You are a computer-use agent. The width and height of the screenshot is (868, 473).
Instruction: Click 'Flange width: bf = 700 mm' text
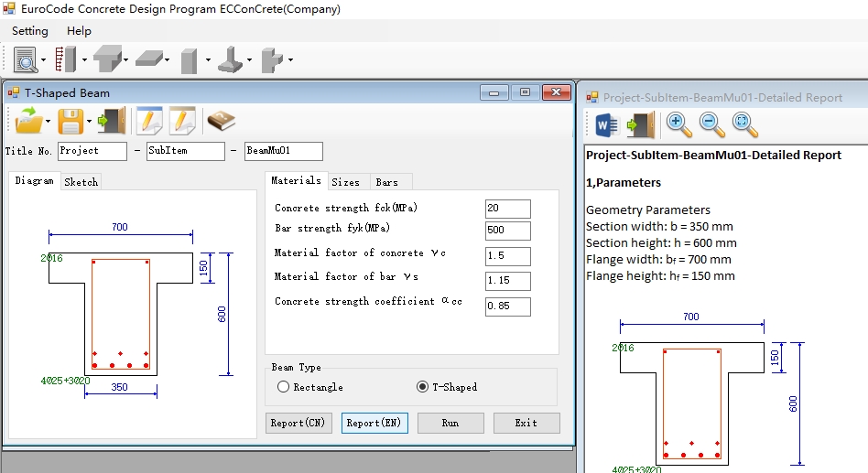click(658, 260)
